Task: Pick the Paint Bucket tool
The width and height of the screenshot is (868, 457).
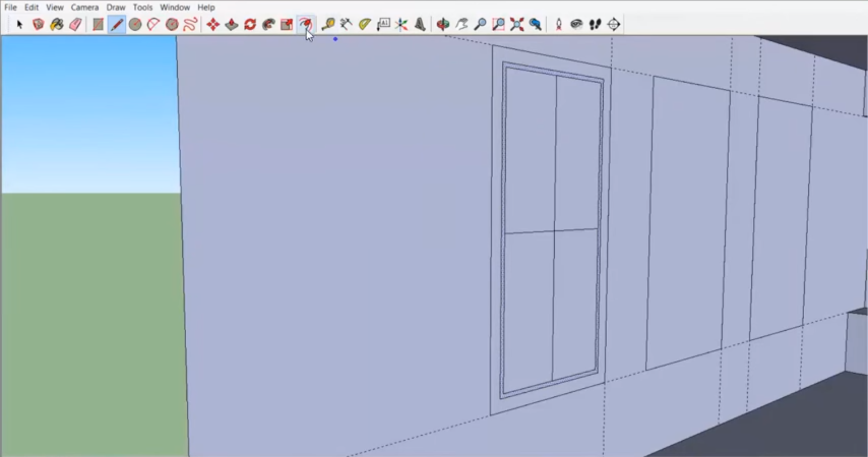Action: (57, 24)
